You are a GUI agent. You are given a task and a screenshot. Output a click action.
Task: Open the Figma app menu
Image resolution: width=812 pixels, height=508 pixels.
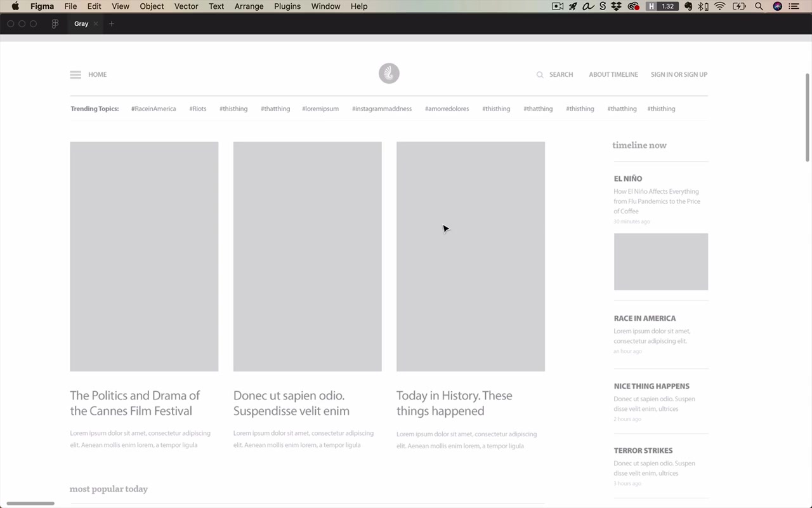click(x=42, y=6)
